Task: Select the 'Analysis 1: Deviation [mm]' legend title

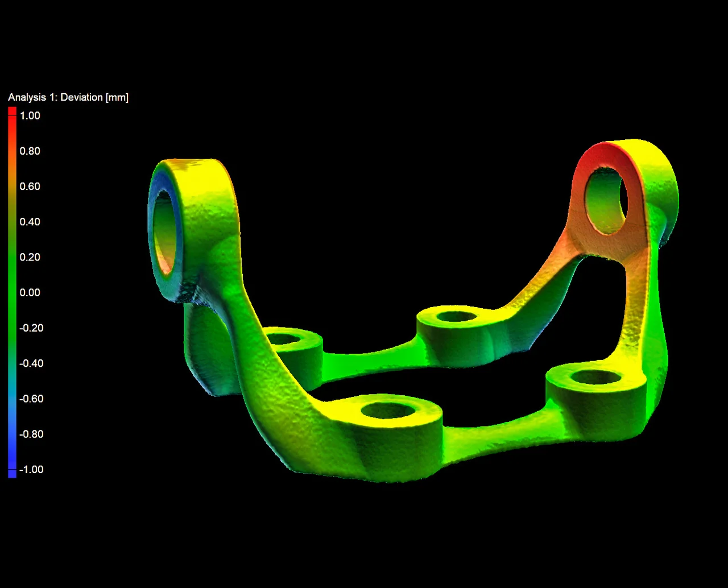Action: click(x=68, y=97)
